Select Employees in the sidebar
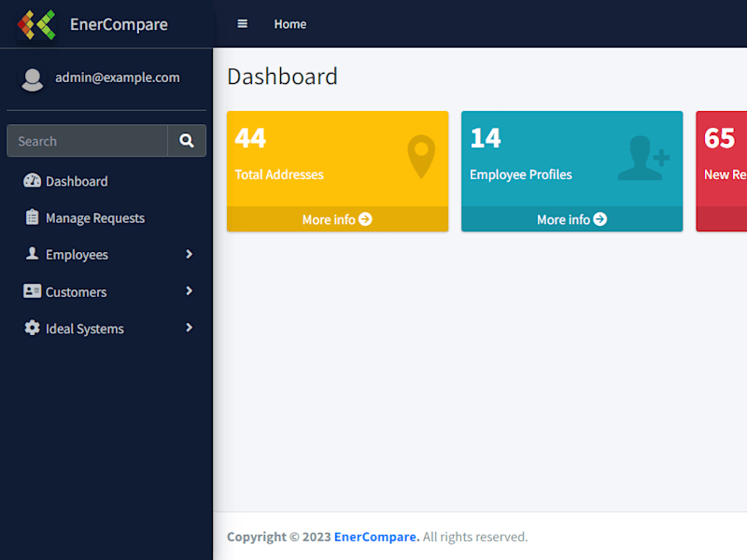Viewport: 747px width, 560px height. [106, 254]
